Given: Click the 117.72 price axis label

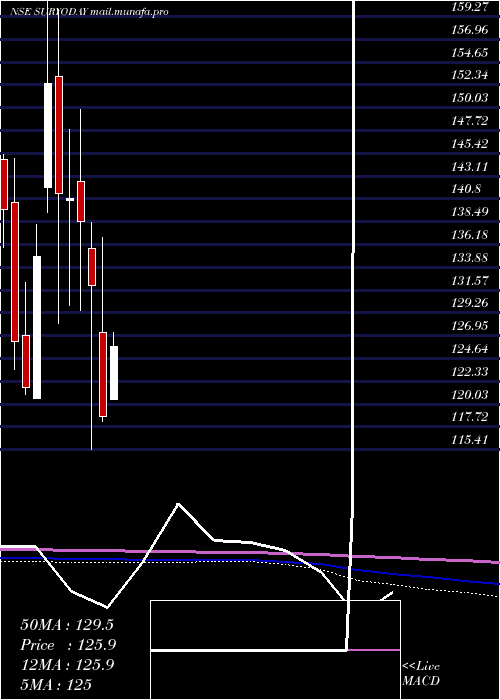Looking at the screenshot, I should (470, 417).
